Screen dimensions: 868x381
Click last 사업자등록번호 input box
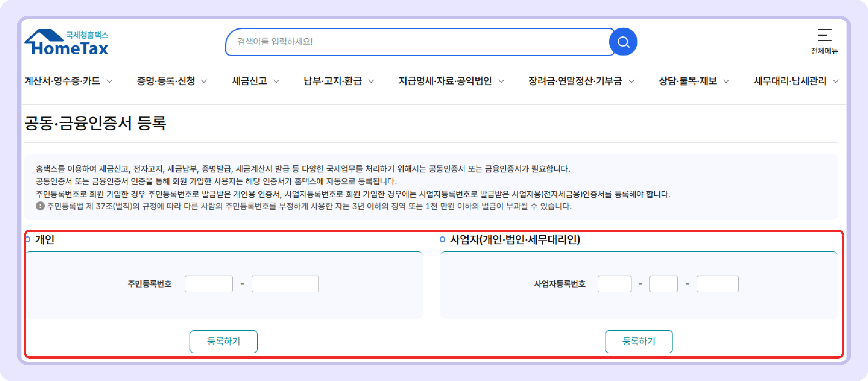click(717, 284)
